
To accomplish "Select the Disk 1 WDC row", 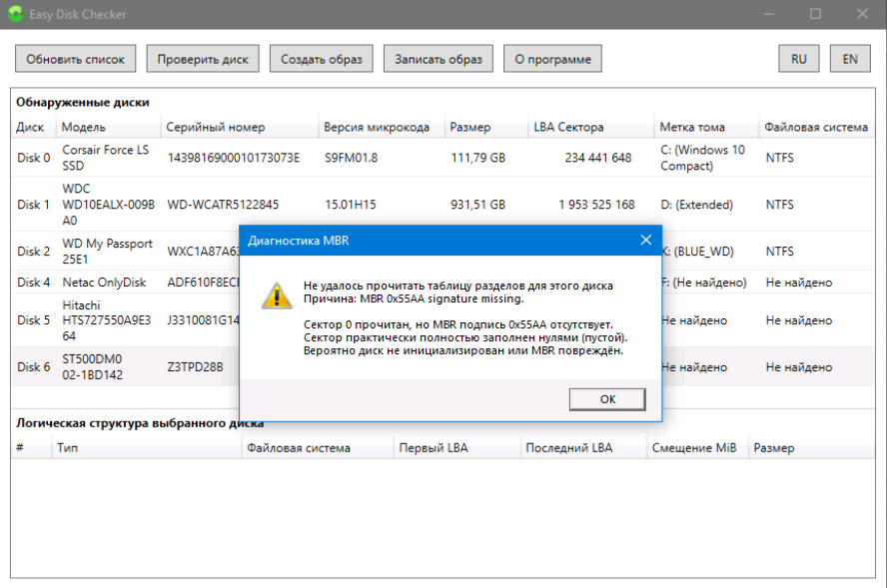I will pyautogui.click(x=105, y=205).
